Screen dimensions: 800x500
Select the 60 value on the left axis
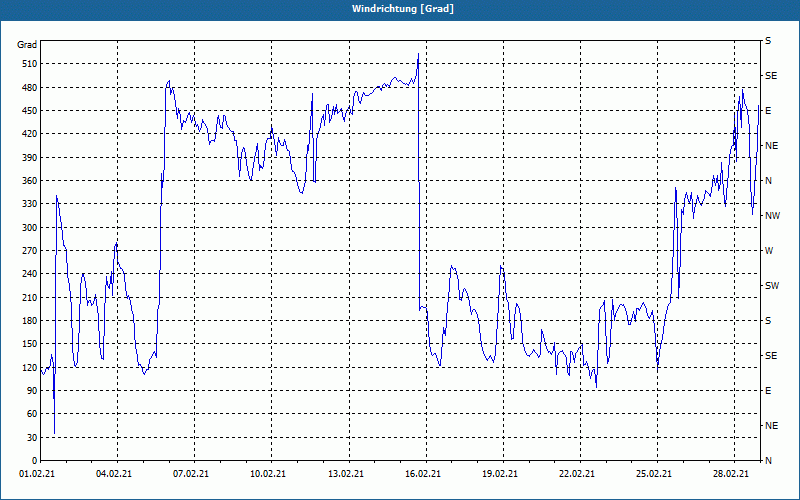(x=32, y=413)
